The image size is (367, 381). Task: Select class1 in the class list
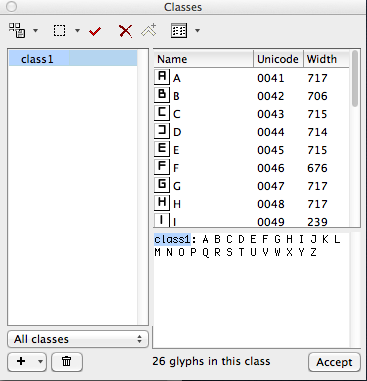click(x=73, y=59)
